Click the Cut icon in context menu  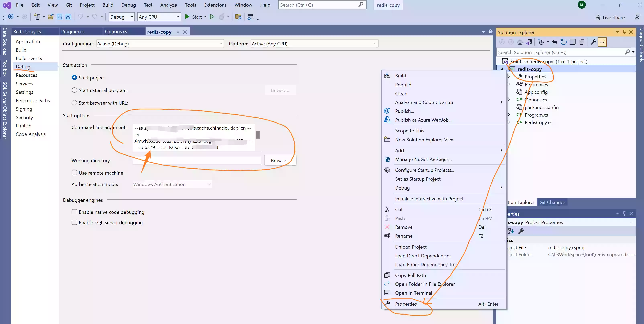pos(387,209)
